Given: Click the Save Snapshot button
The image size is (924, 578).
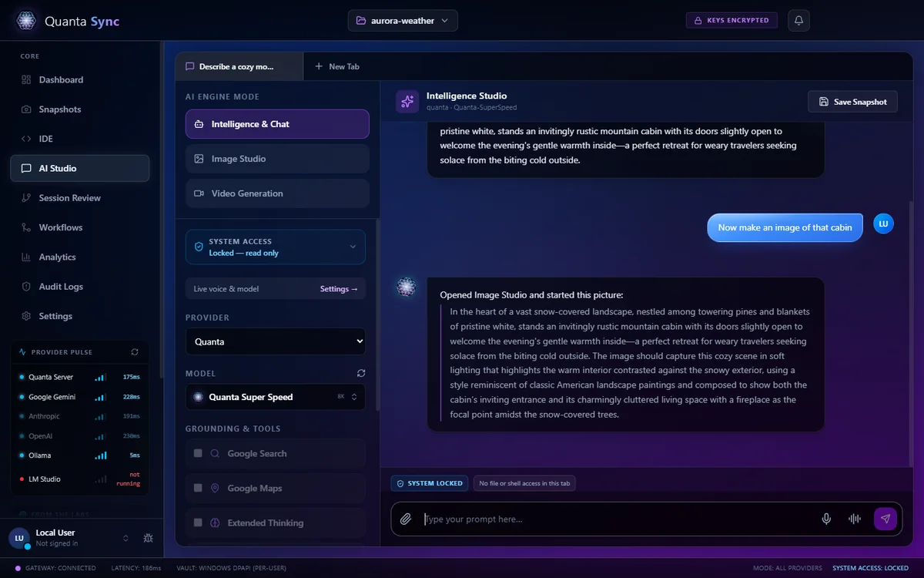Looking at the screenshot, I should pos(852,102).
